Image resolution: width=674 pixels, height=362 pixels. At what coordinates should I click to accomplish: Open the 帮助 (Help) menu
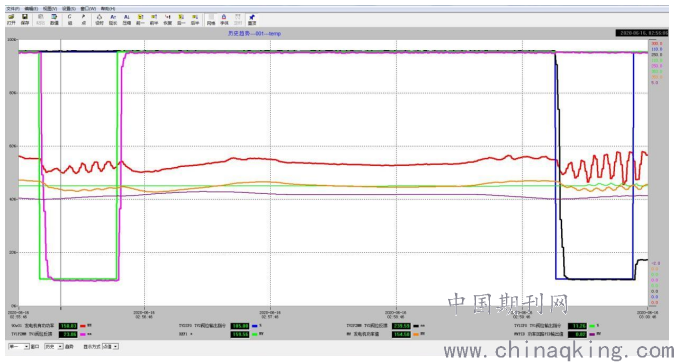click(x=108, y=9)
